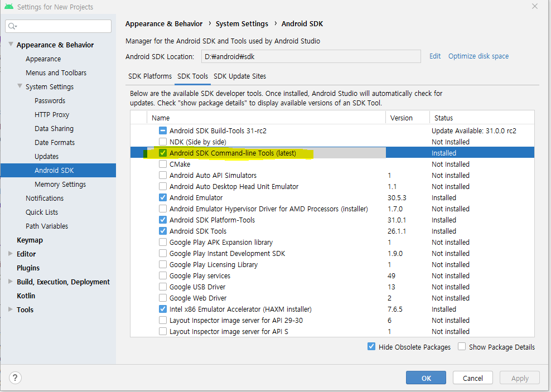Check the NDK (Side by side) checkbox
The height and width of the screenshot is (392, 551).
[163, 142]
